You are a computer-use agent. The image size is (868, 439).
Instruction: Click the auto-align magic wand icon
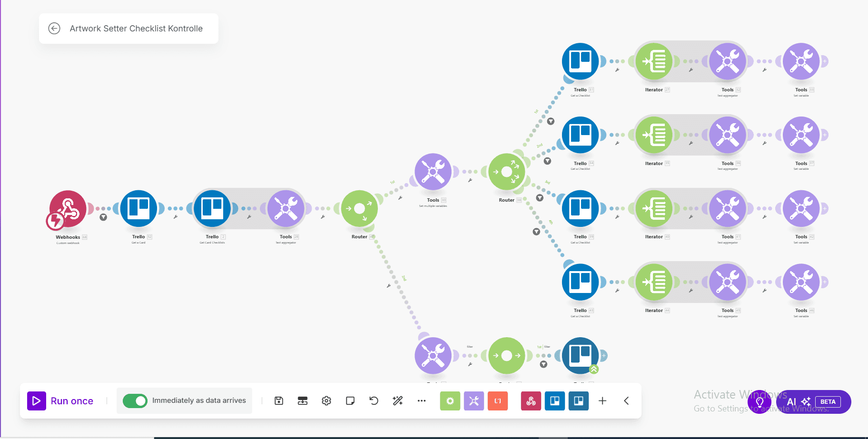coord(398,401)
